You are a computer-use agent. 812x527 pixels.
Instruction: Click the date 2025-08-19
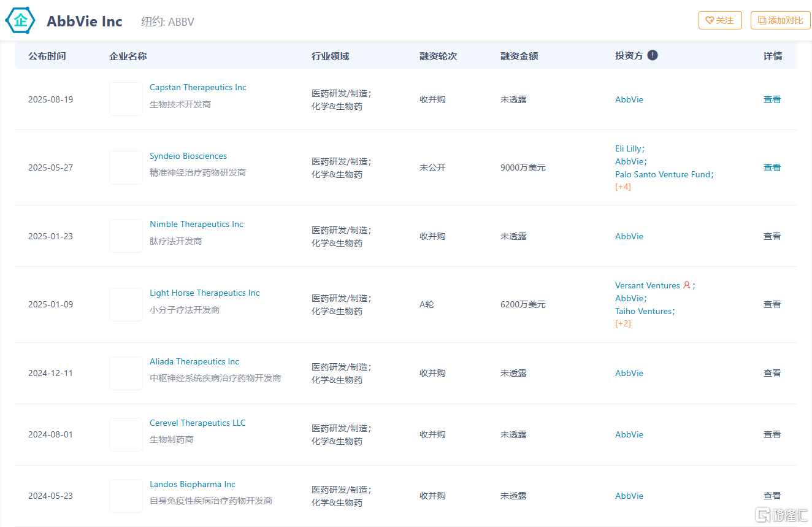tap(50, 99)
